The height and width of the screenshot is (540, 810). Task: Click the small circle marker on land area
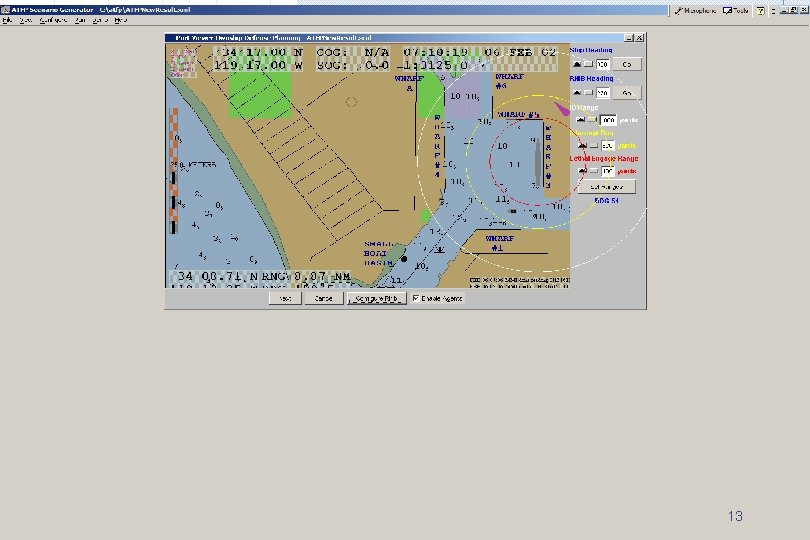pyautogui.click(x=351, y=102)
